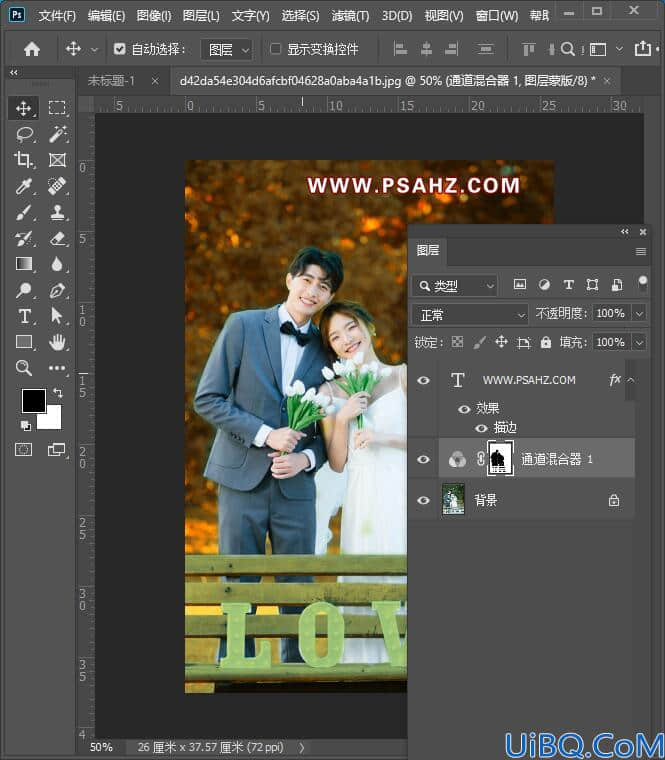Hide the 通道混合器 1 layer
The width and height of the screenshot is (665, 760).
coord(423,459)
